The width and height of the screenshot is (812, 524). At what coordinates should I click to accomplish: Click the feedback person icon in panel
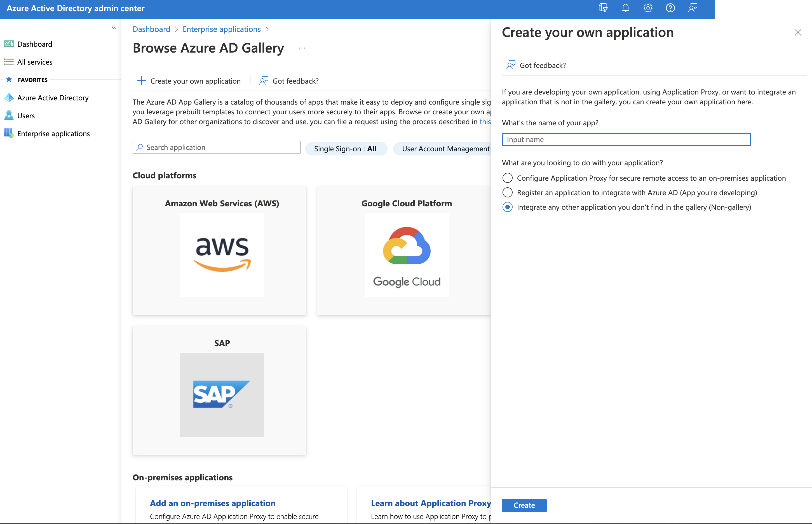tap(510, 65)
